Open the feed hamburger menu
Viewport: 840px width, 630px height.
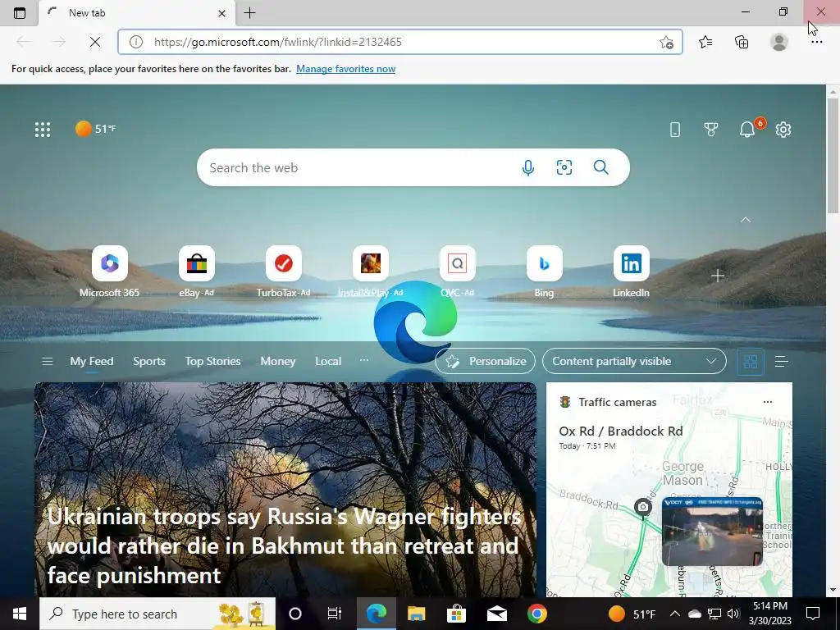[47, 361]
